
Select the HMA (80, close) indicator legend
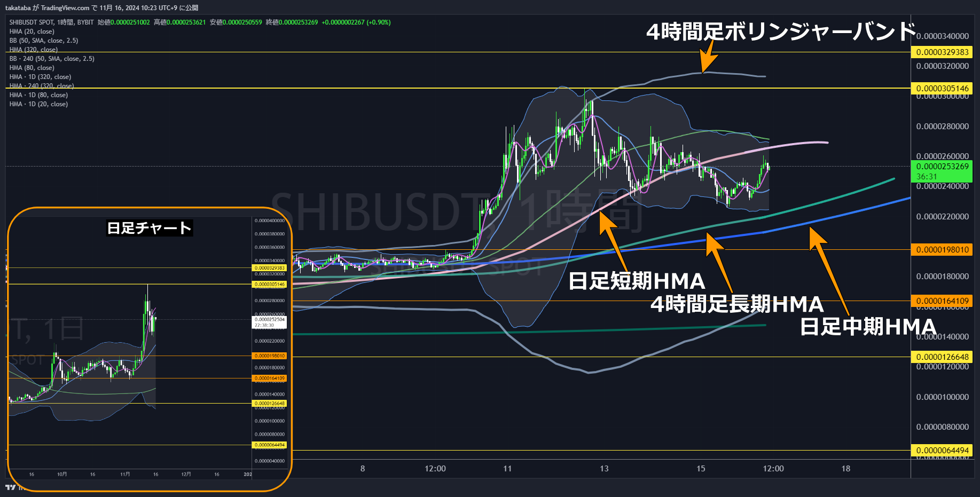(32, 68)
